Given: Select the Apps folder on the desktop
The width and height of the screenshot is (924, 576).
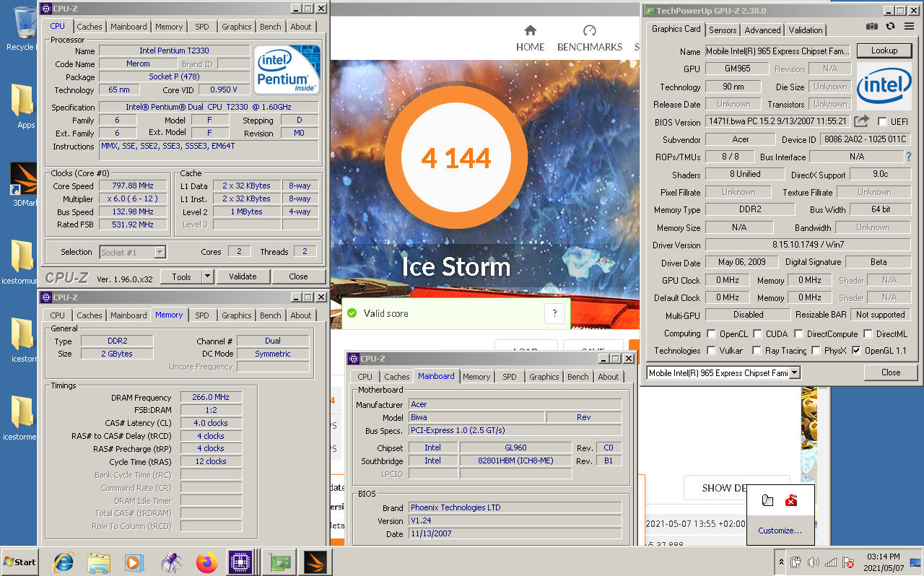Looking at the screenshot, I should (x=25, y=106).
